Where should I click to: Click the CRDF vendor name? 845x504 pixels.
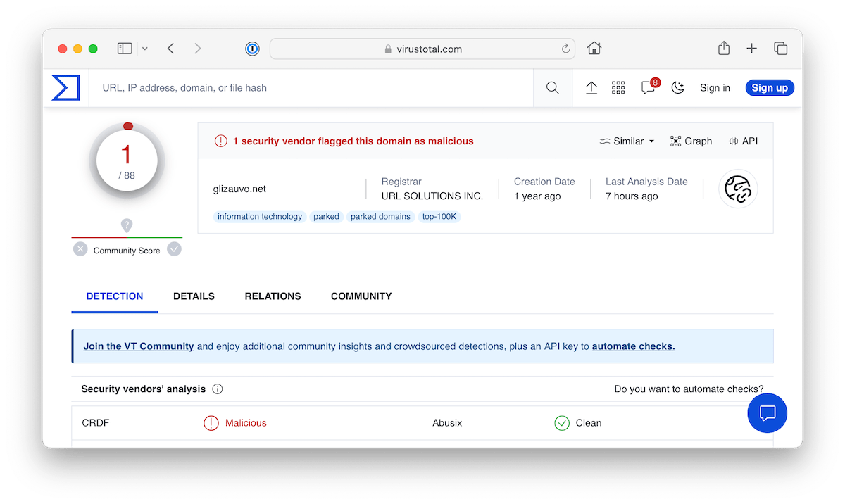pos(96,423)
